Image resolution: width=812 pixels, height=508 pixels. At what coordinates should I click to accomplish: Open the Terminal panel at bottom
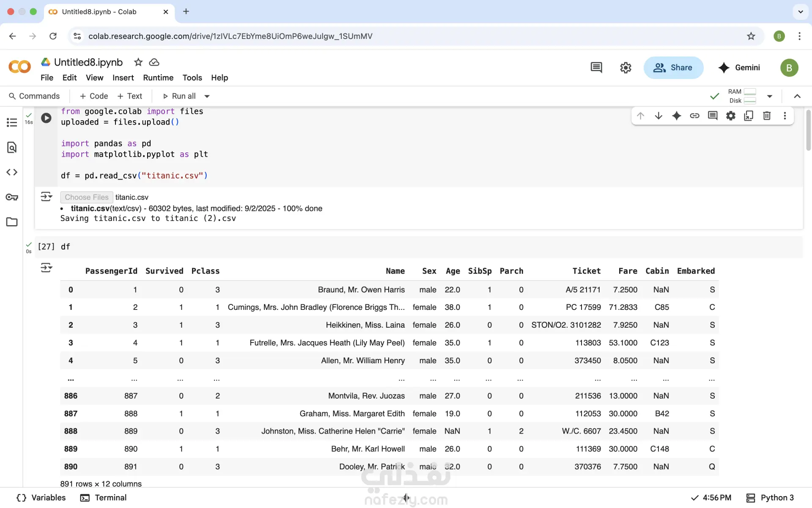tap(104, 498)
